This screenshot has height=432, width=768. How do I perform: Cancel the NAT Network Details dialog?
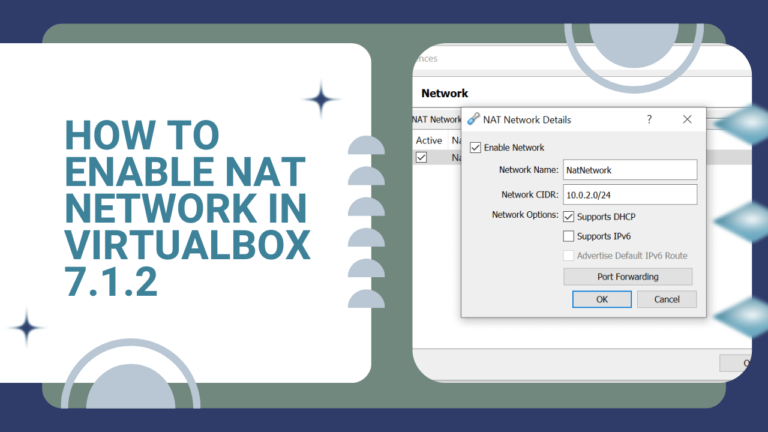coord(667,299)
